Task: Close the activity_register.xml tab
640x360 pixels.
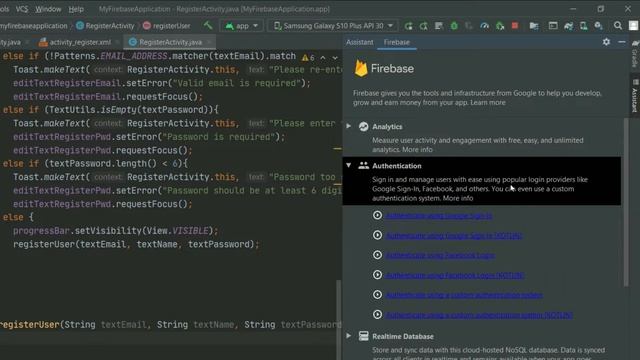Action: 117,42
